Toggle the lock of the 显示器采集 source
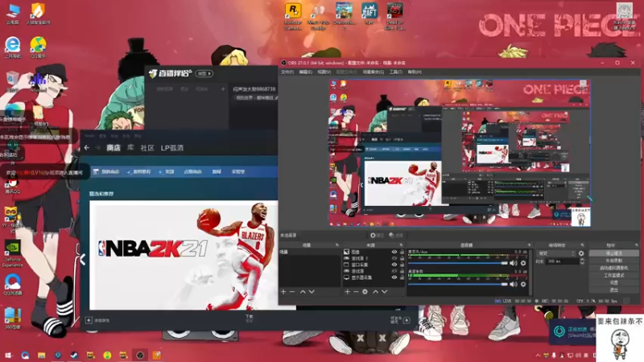 click(402, 278)
